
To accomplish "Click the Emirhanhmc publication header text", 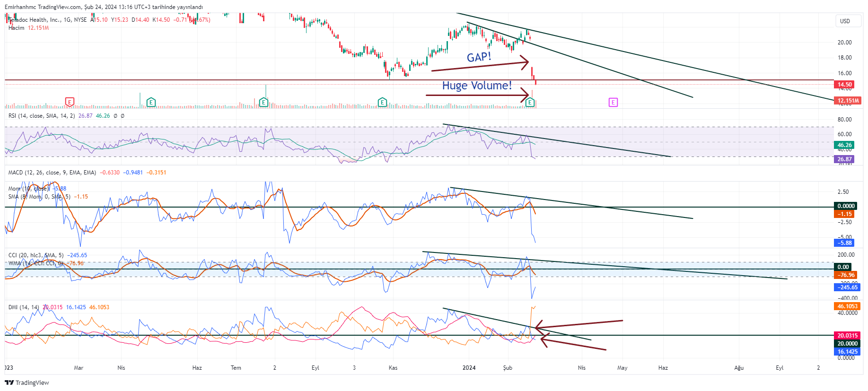I will pos(104,7).
